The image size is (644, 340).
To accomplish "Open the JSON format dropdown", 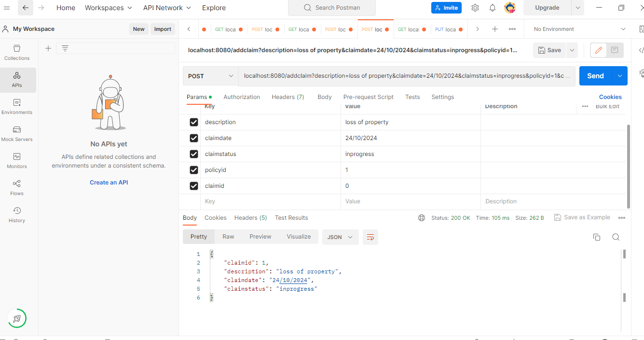I will tap(340, 237).
